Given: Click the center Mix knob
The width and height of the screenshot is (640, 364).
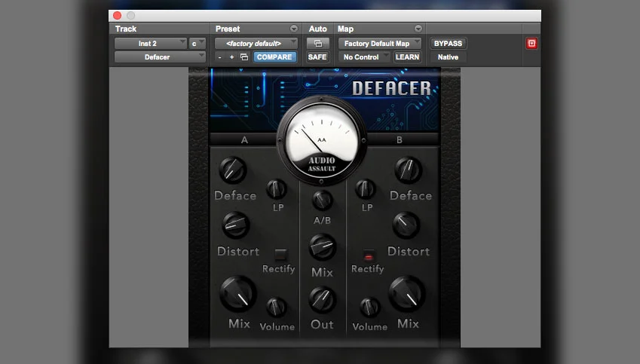Looking at the screenshot, I should click(x=322, y=247).
